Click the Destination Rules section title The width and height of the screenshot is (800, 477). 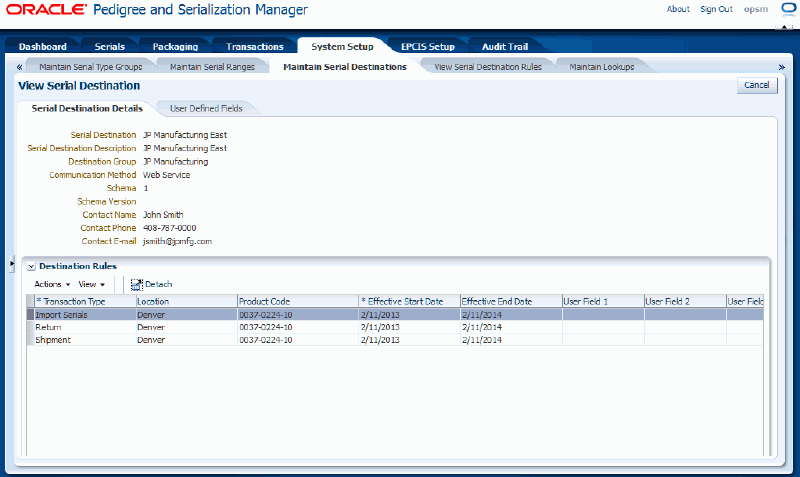[x=78, y=266]
